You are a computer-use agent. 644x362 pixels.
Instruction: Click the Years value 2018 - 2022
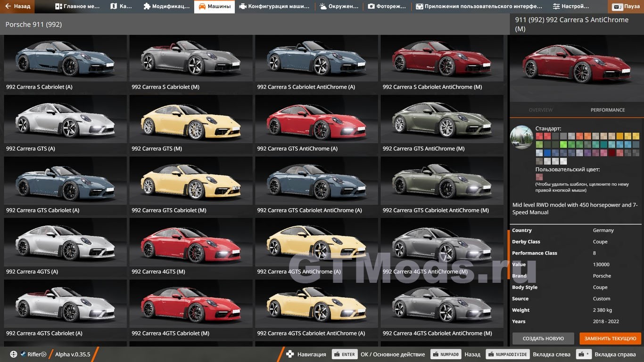pos(606,321)
